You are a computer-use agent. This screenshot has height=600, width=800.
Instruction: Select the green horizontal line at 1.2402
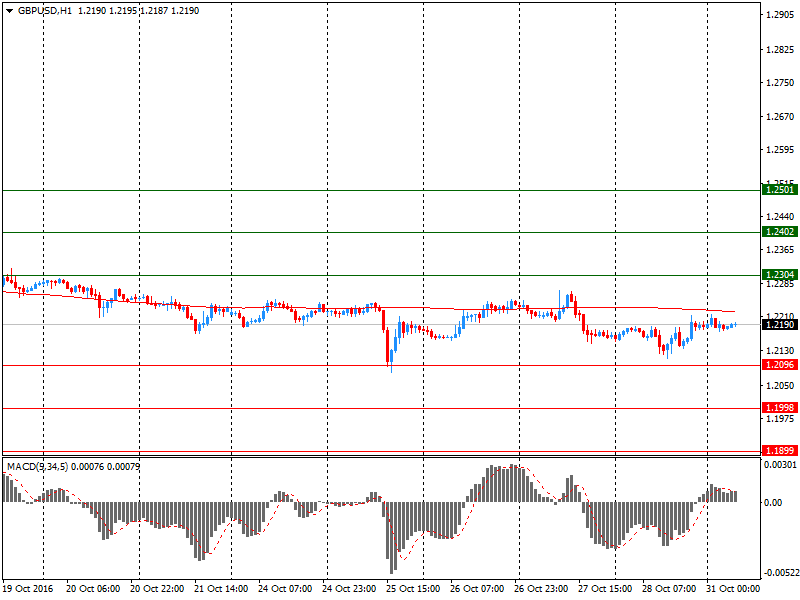pyautogui.click(x=382, y=232)
